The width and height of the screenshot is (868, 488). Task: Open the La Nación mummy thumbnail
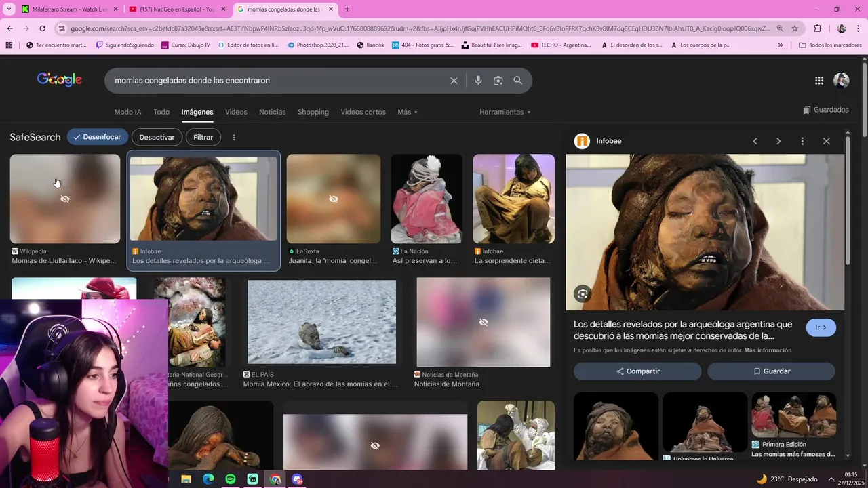427,199
